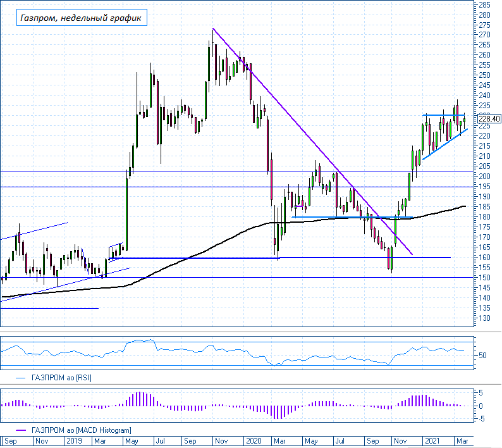Image resolution: width=502 pixels, height=448 pixels.
Task: Click the 'Газпром, недельный график' title label
Action: 82,17
